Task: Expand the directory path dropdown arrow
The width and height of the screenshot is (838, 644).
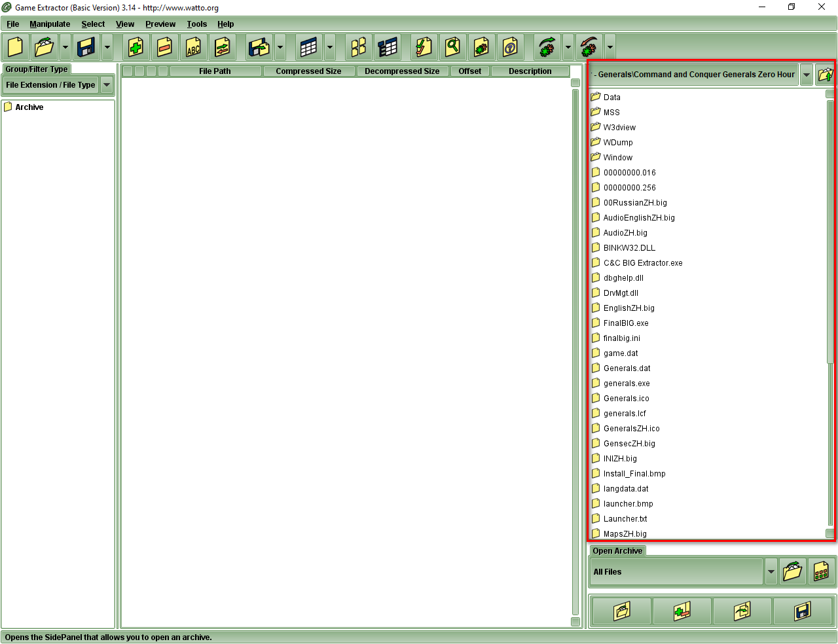Action: 807,75
